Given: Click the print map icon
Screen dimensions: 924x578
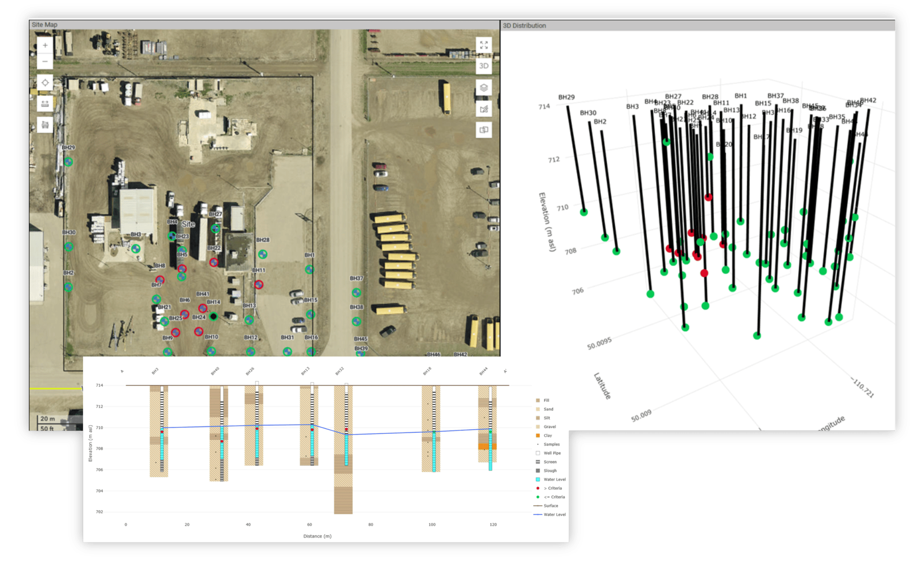Looking at the screenshot, I should pyautogui.click(x=45, y=124).
